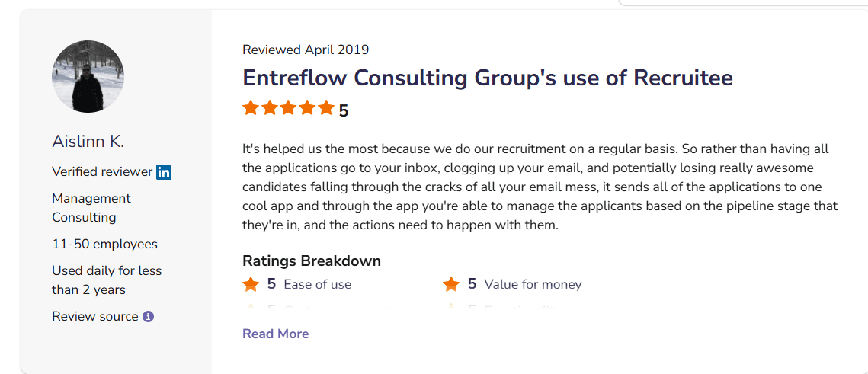Image resolution: width=868 pixels, height=374 pixels.
Task: Click the Management Consulting industry text
Action: [x=91, y=208]
